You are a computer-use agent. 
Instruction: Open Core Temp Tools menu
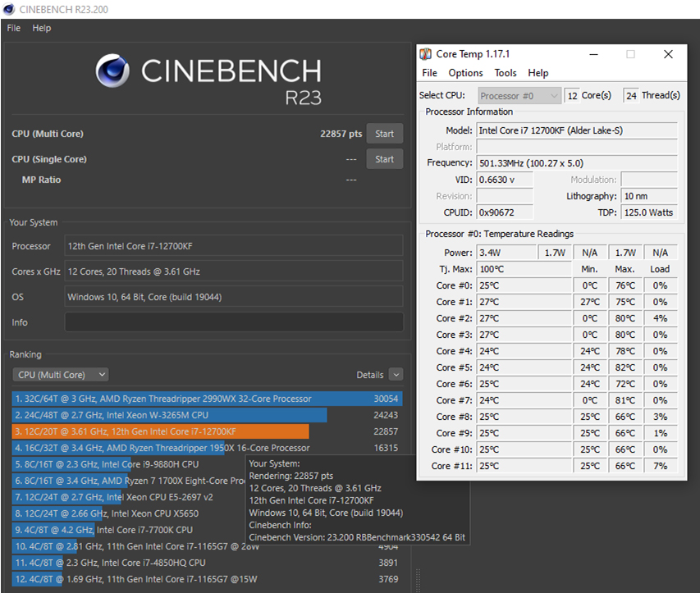(506, 73)
